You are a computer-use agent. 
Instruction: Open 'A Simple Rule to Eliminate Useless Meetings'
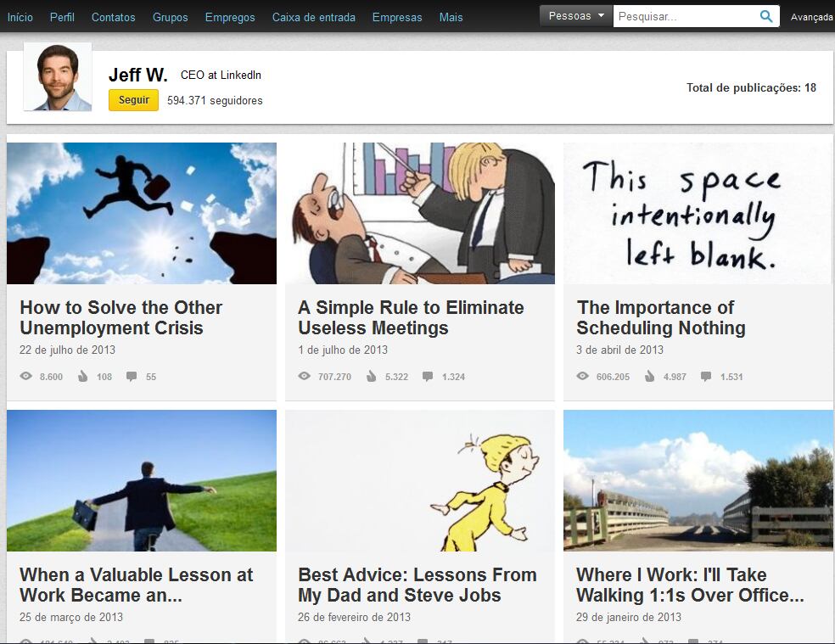[x=411, y=317]
